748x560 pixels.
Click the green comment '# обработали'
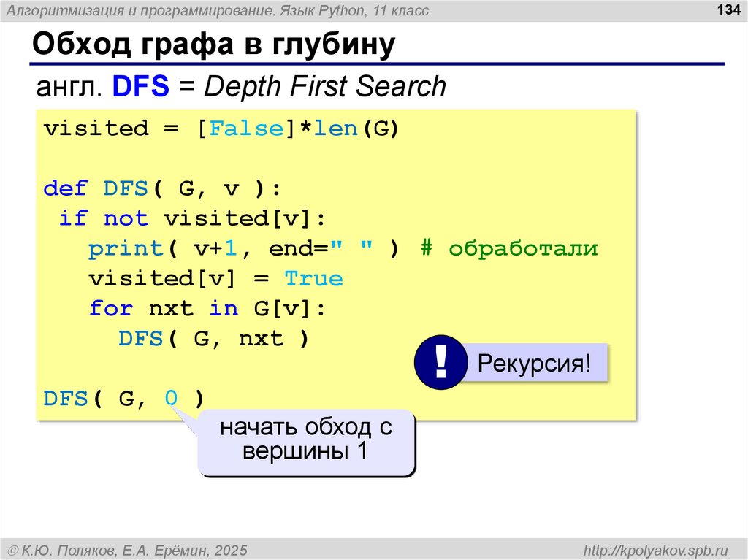[509, 249]
